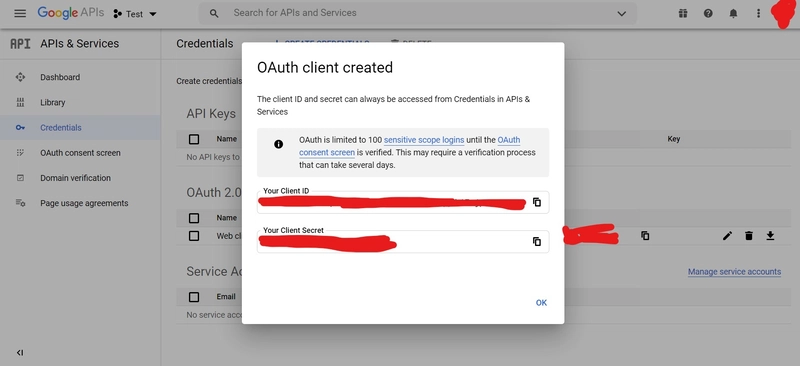The height and width of the screenshot is (366, 800).
Task: Click the Credentials page title
Action: click(205, 44)
